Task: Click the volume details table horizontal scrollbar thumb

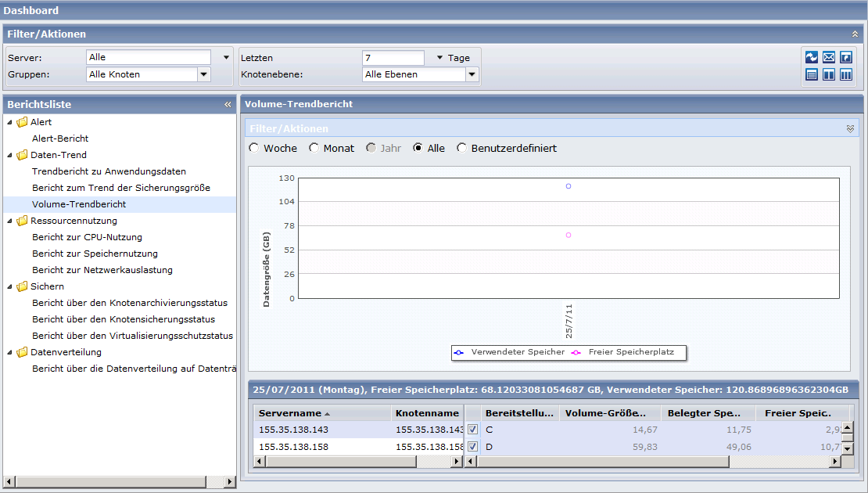Action: [604, 462]
